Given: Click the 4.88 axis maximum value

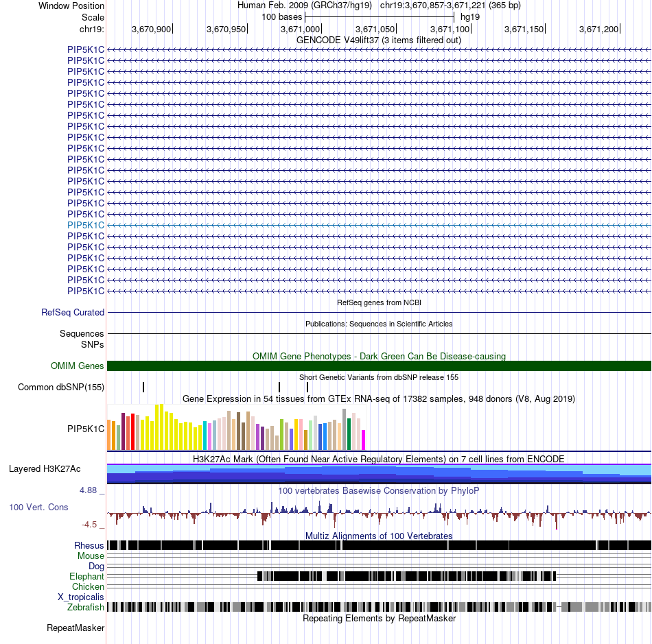Looking at the screenshot, I should [x=89, y=490].
